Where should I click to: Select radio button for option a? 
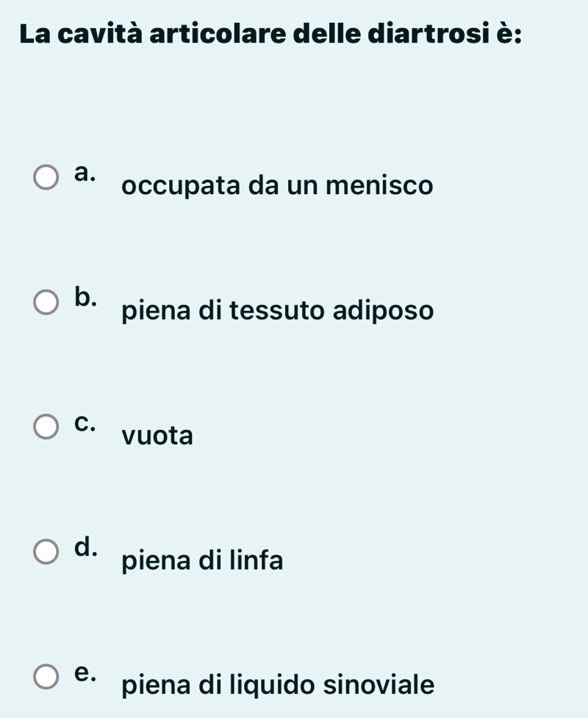click(x=46, y=179)
